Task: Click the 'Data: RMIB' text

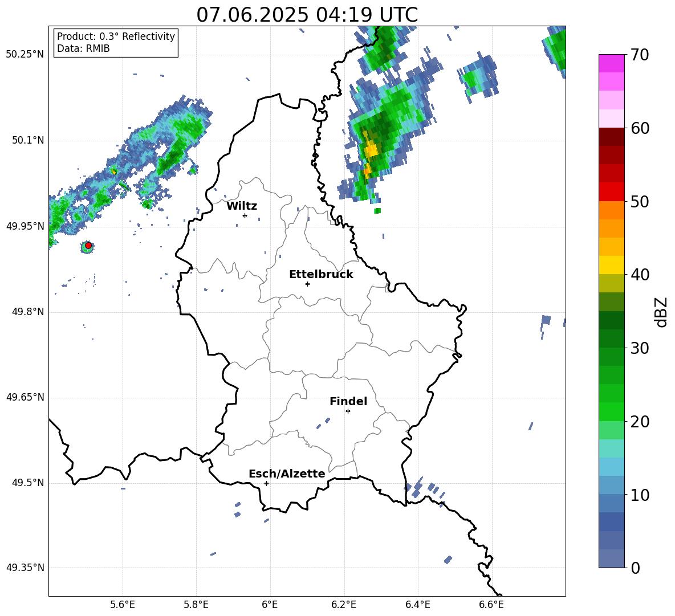Action: click(83, 48)
